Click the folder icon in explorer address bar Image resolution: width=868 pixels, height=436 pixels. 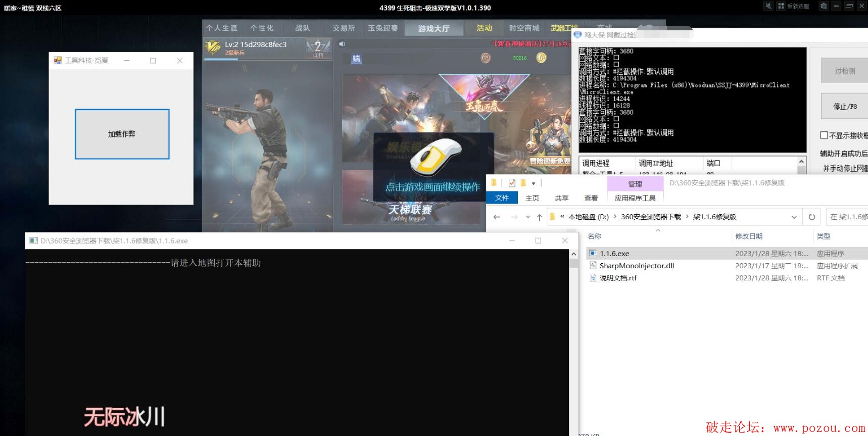552,217
